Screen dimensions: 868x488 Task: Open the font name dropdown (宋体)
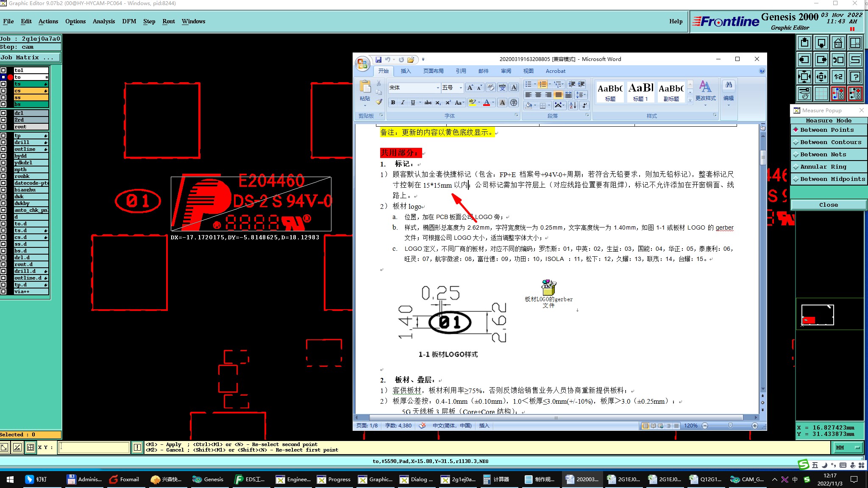[438, 88]
